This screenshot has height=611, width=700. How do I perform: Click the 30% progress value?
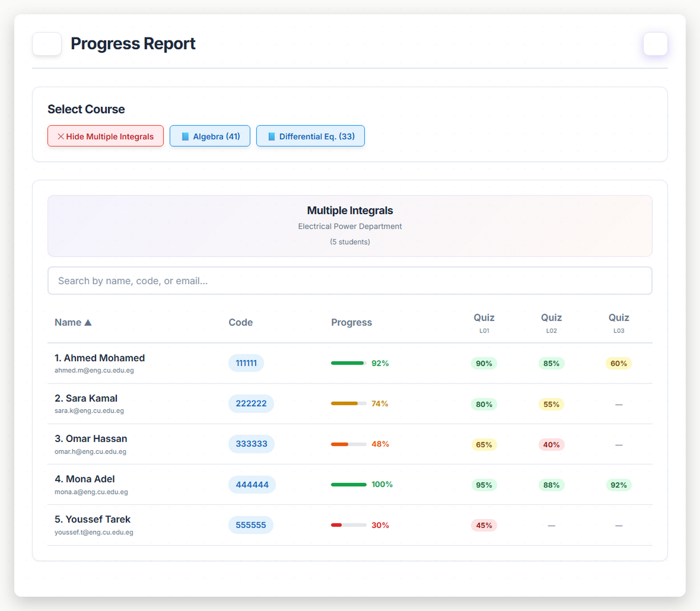click(380, 525)
